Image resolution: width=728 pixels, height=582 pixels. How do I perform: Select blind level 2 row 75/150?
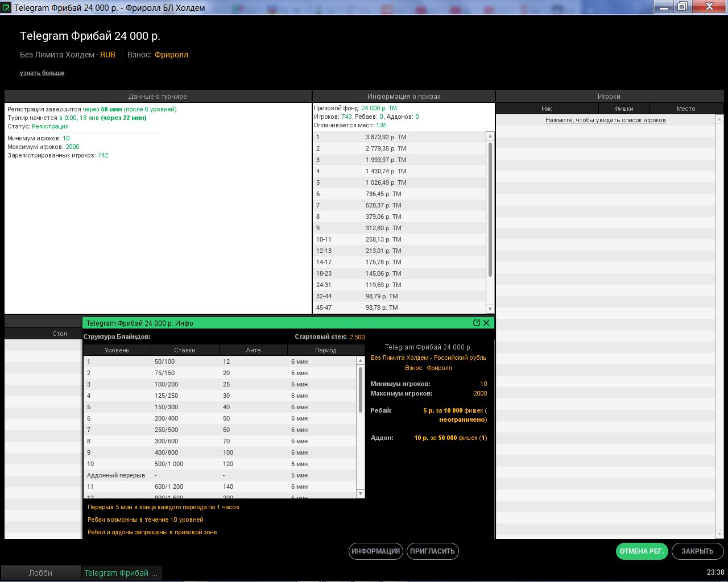(220, 373)
